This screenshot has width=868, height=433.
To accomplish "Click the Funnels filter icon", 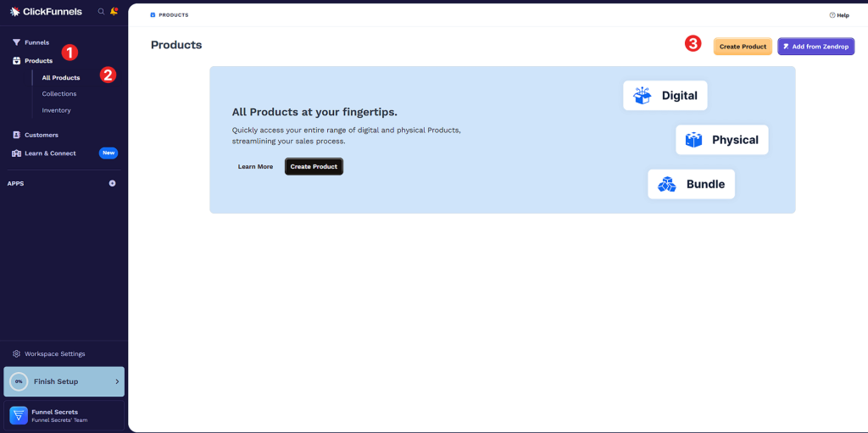I will [x=16, y=42].
